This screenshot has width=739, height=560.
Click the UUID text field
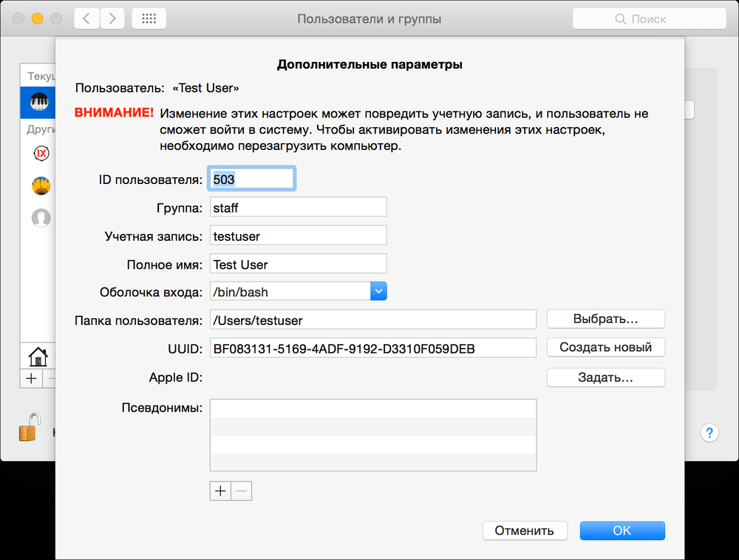[372, 348]
